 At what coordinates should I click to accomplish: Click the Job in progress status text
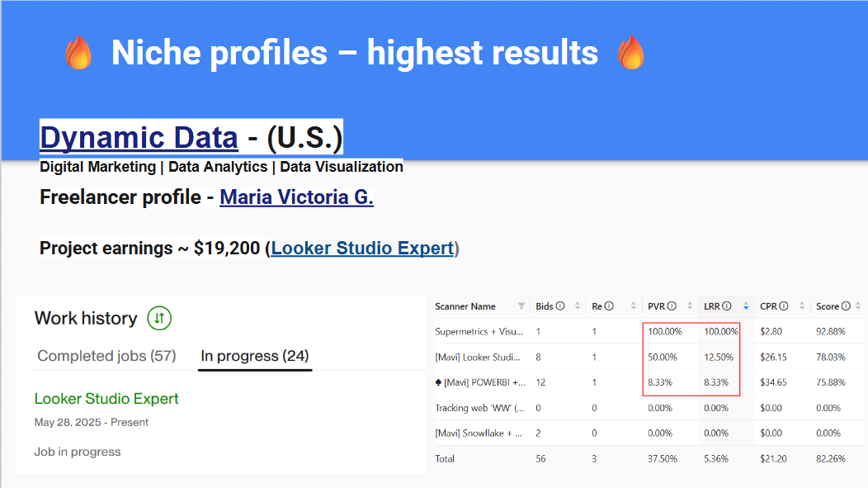coord(78,452)
